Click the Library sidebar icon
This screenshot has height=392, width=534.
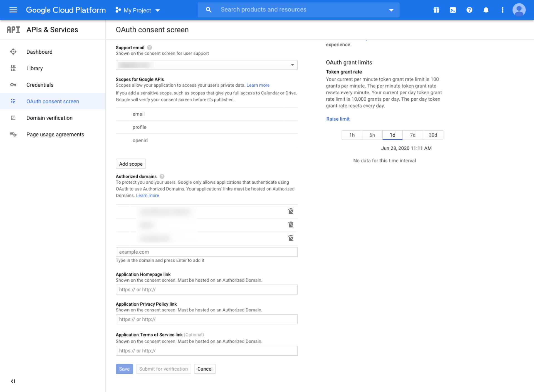click(13, 68)
